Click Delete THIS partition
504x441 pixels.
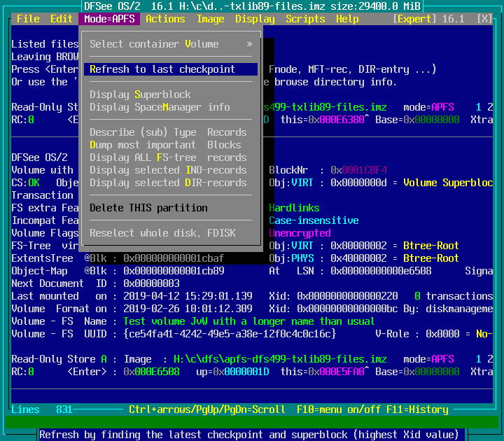[x=148, y=208]
